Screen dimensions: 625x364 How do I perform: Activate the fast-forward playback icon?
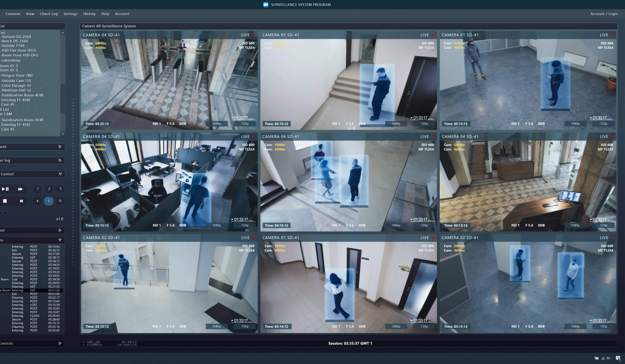(x=20, y=189)
